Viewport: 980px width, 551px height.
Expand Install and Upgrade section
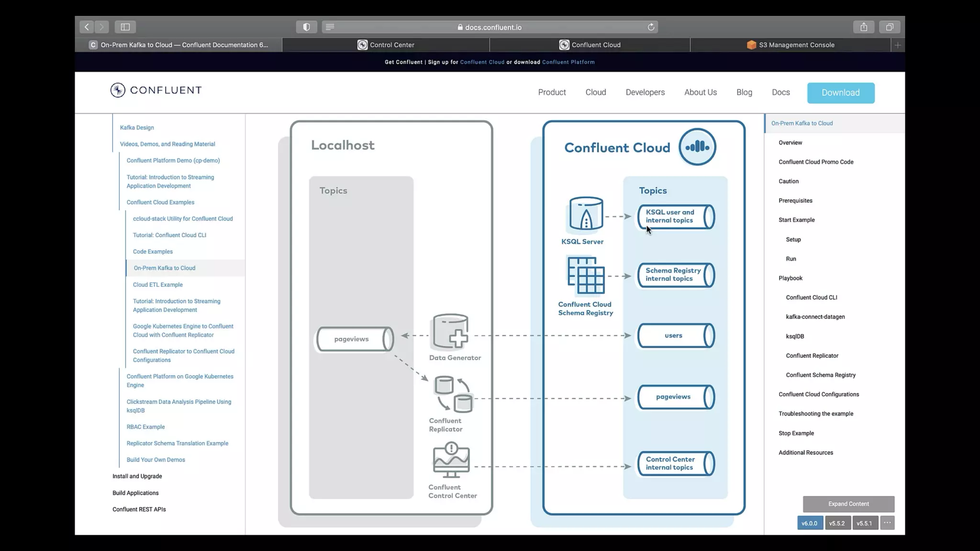click(x=137, y=476)
